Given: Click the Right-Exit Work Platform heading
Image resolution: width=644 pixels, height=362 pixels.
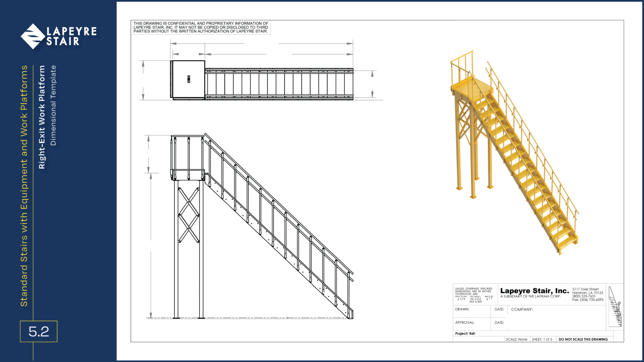Looking at the screenshot, I should coord(42,117).
